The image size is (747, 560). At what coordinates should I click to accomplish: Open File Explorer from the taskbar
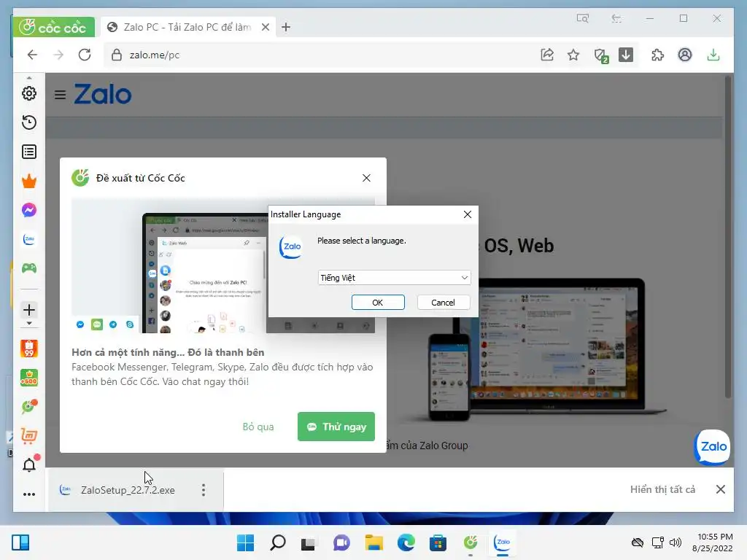click(374, 542)
